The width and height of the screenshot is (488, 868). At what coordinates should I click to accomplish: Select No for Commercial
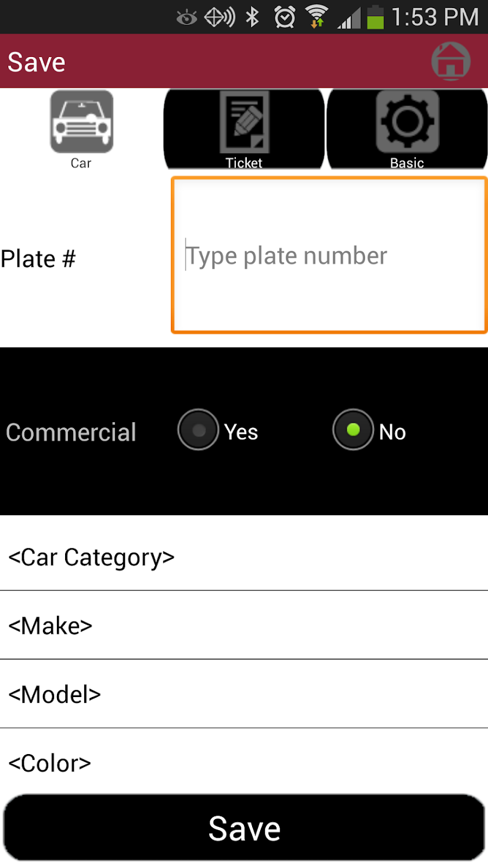point(353,430)
